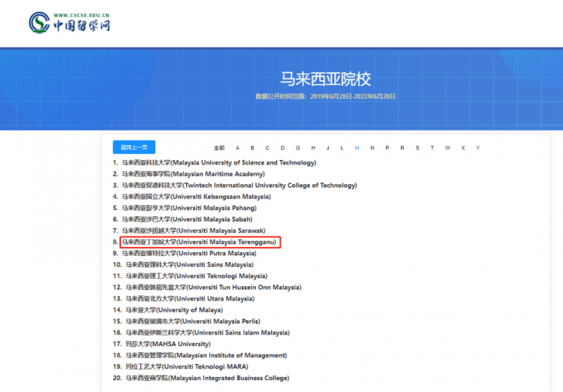Image resolution: width=563 pixels, height=392 pixels.
Task: Filter schools by letter P
Action: coord(387,148)
